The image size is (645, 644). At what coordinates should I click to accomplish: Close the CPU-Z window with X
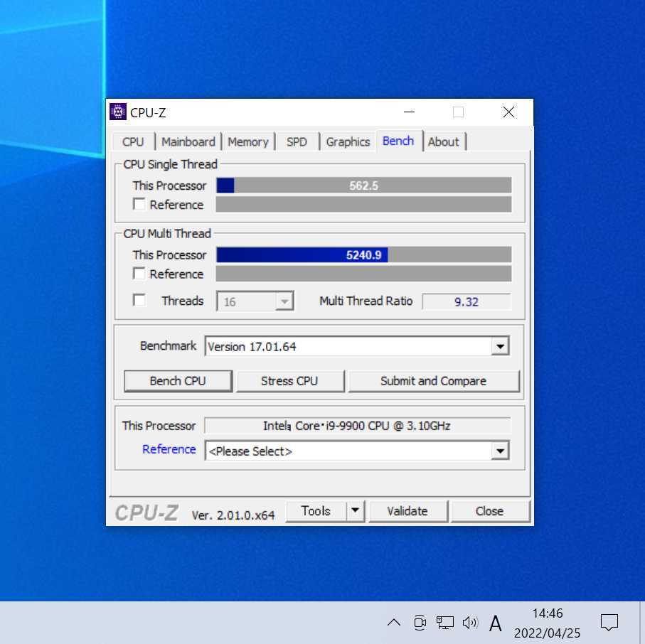pyautogui.click(x=508, y=112)
